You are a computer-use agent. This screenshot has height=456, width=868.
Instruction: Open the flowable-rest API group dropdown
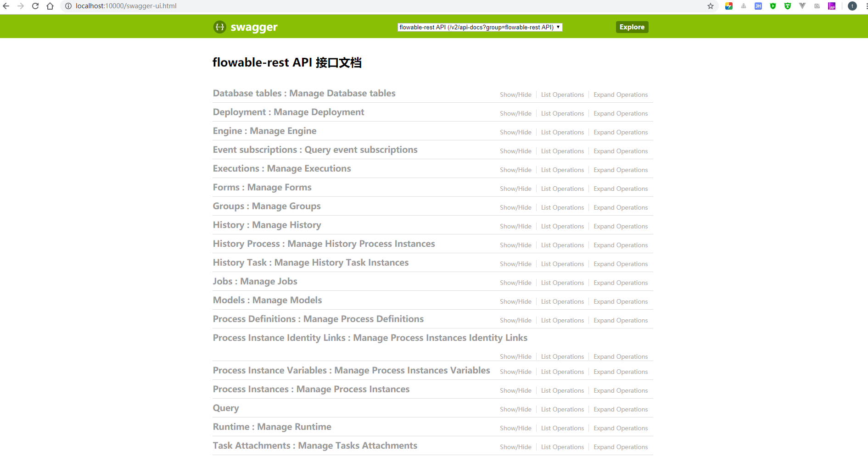[x=480, y=27]
